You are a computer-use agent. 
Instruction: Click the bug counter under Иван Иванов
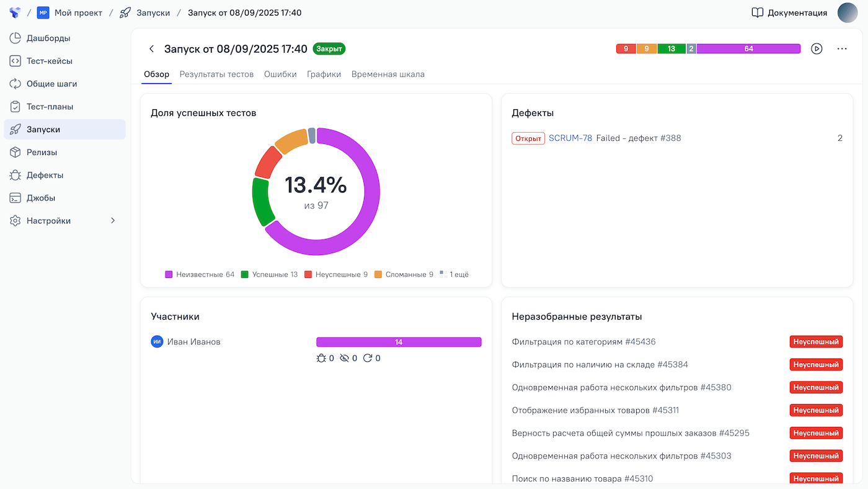(x=321, y=358)
